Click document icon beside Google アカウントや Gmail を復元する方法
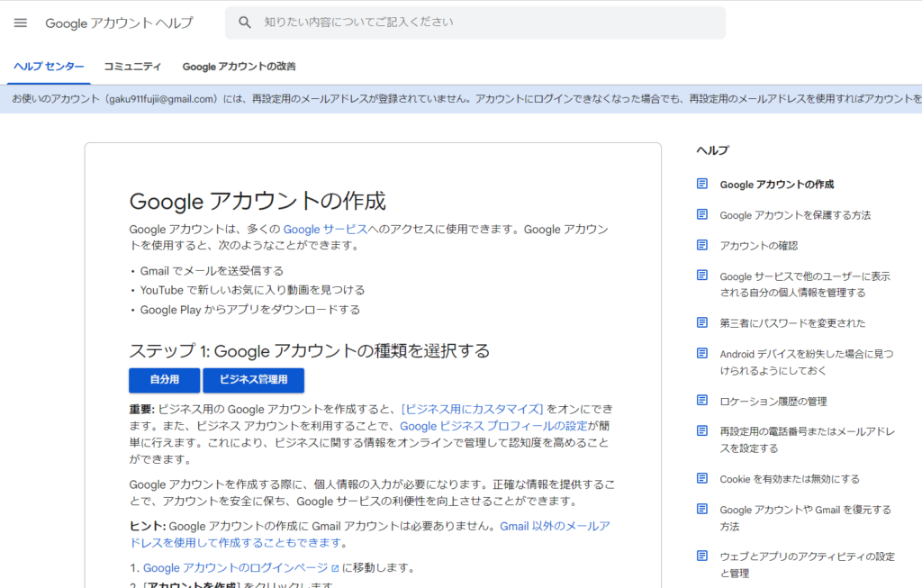 coord(702,509)
